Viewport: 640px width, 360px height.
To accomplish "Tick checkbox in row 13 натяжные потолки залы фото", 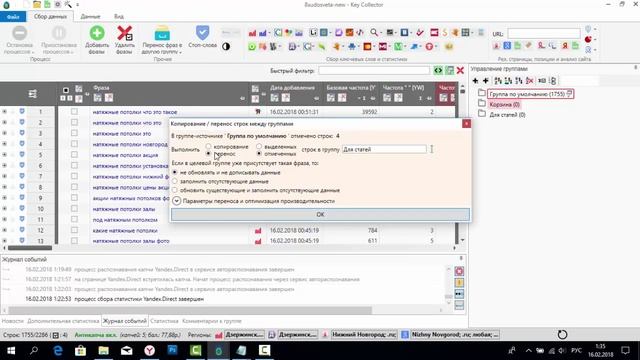I will 74,241.
